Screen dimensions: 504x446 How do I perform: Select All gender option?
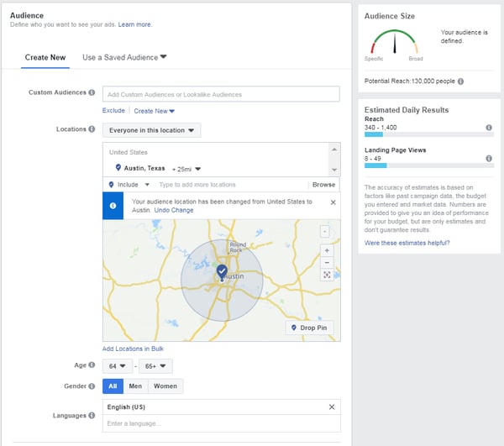click(113, 386)
